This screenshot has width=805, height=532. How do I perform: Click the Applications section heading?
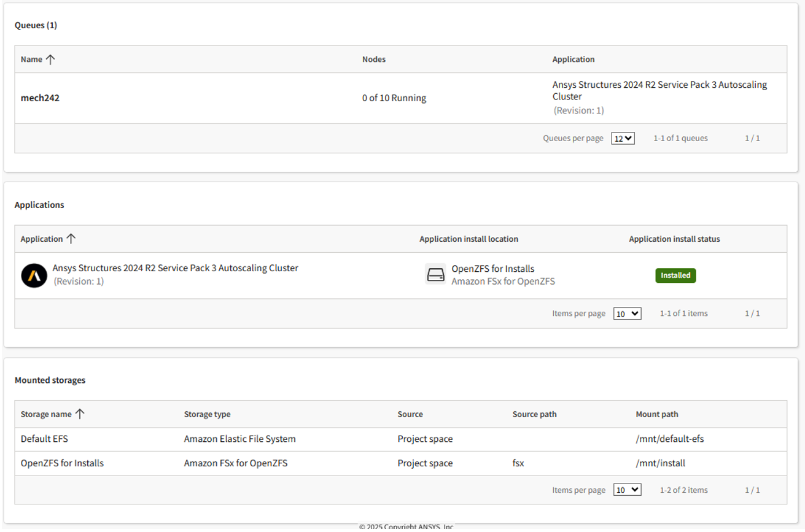coord(39,204)
